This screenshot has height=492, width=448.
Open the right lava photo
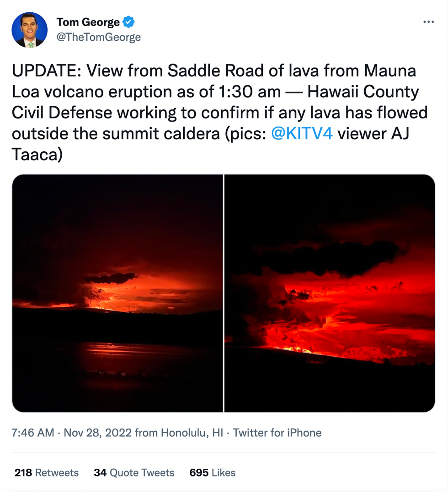click(x=330, y=293)
